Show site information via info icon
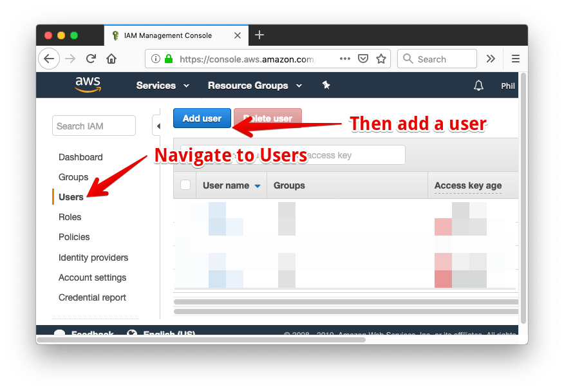 pos(155,59)
